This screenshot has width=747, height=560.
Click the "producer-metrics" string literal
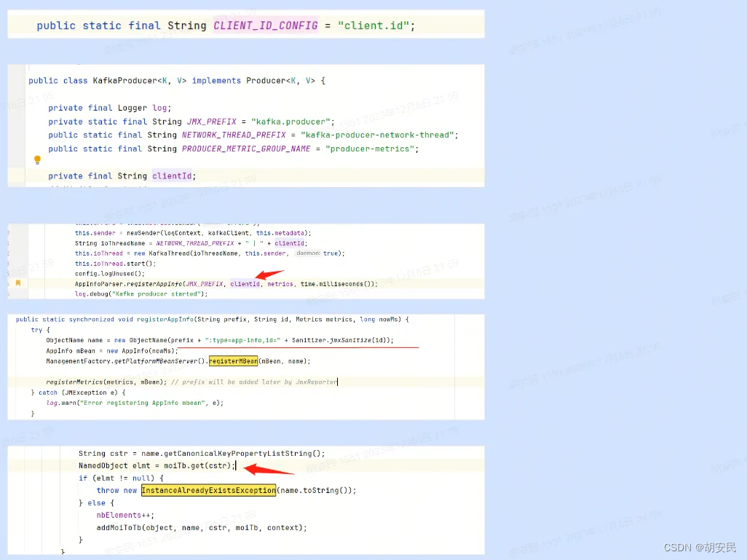point(370,149)
